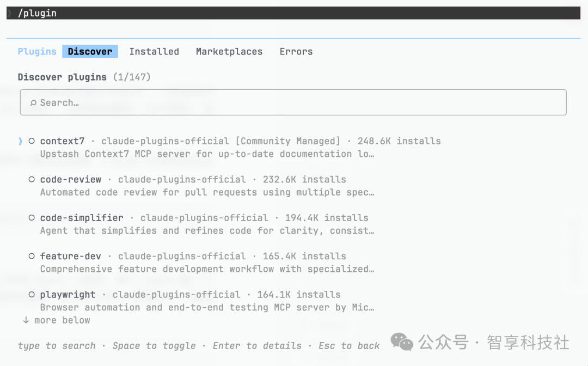Toggle the context7 plugin selection circle
The width and height of the screenshot is (588, 366).
32,141
